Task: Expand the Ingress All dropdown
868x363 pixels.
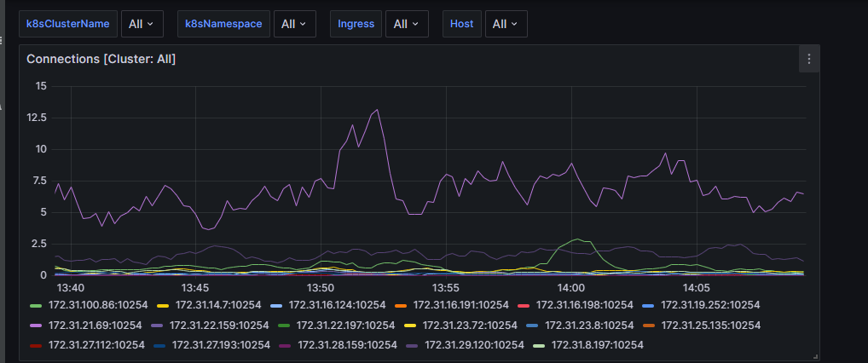Action: (x=406, y=24)
